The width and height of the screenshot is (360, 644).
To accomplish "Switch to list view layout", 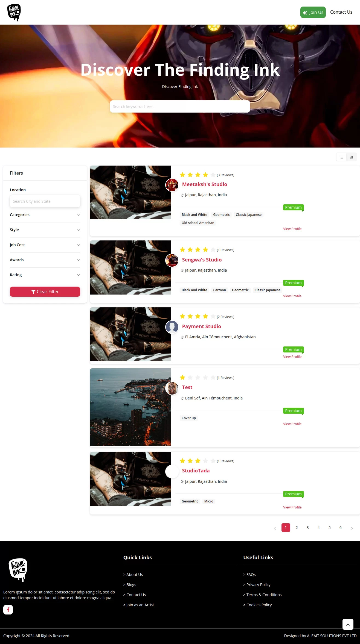I will (341, 157).
